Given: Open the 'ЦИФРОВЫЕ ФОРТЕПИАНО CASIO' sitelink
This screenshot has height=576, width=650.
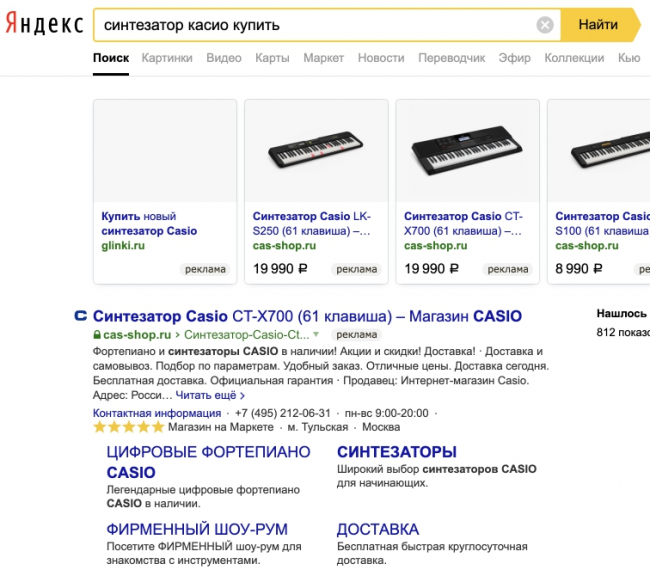Looking at the screenshot, I should pos(208,462).
